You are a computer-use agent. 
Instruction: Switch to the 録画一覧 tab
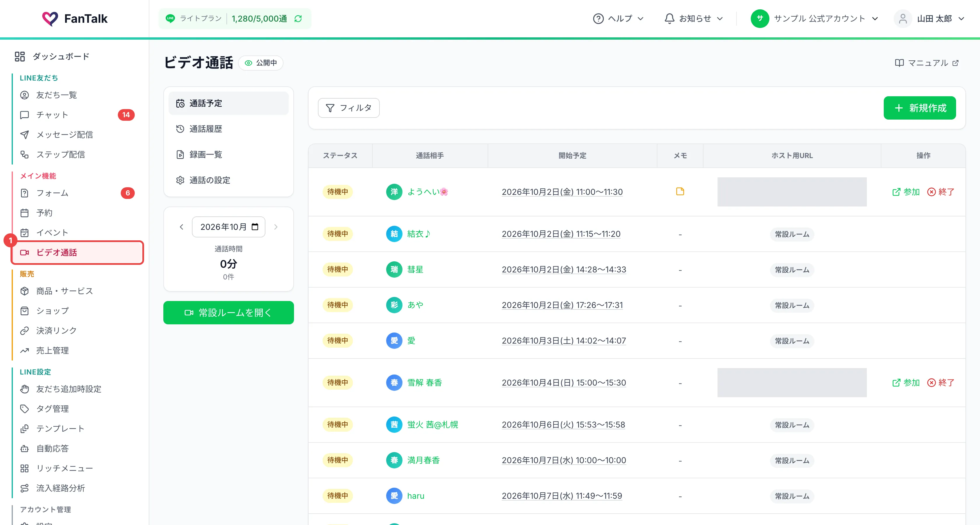click(228, 155)
